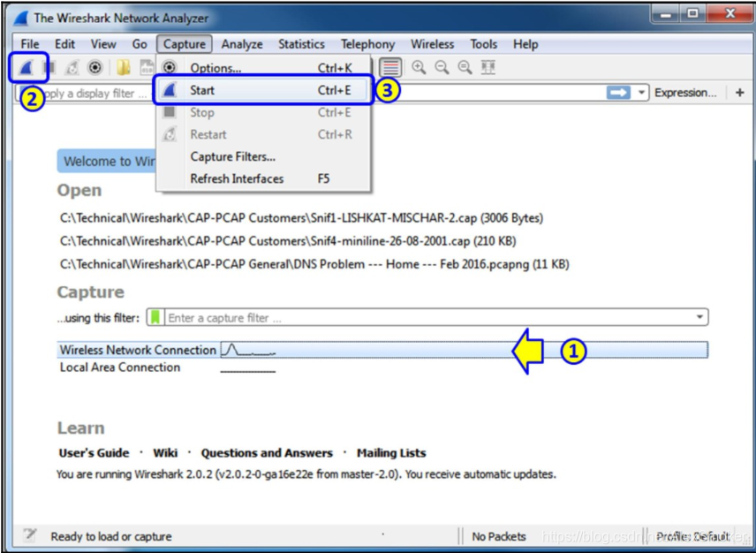
Task: Select Refresh Interfaces menu entry
Action: (x=263, y=178)
